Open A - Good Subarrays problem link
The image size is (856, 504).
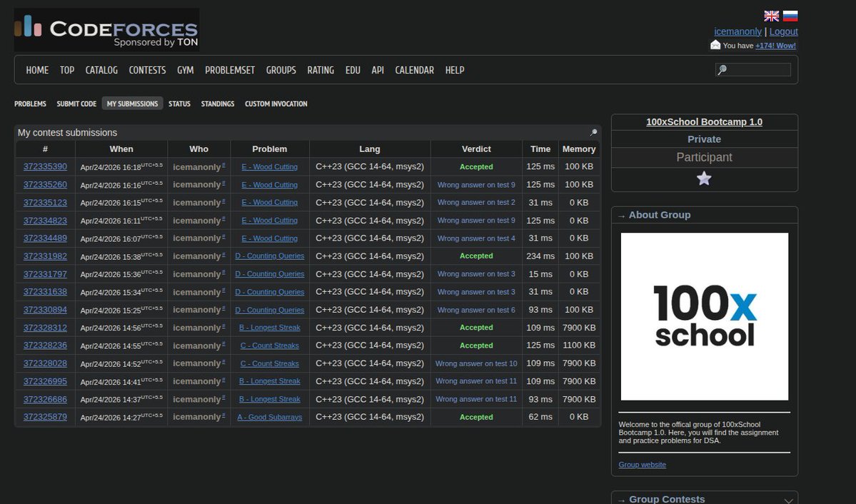click(270, 417)
